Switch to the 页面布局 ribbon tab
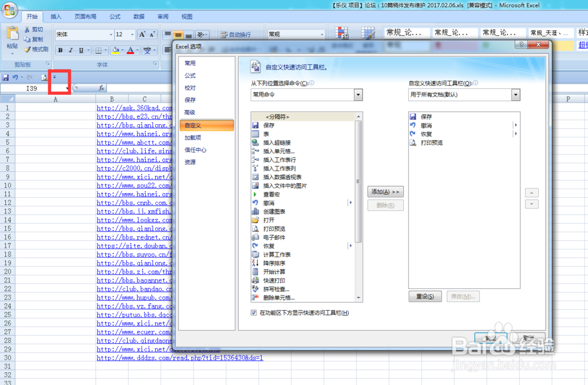The width and height of the screenshot is (588, 385). pos(85,16)
